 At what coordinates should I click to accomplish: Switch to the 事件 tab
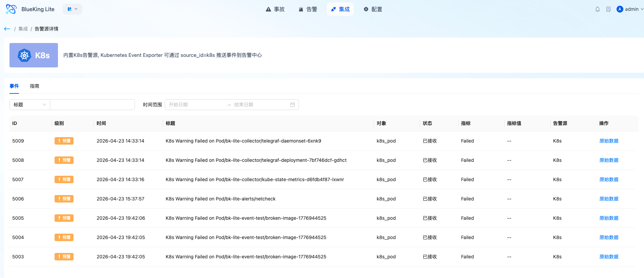pos(14,86)
